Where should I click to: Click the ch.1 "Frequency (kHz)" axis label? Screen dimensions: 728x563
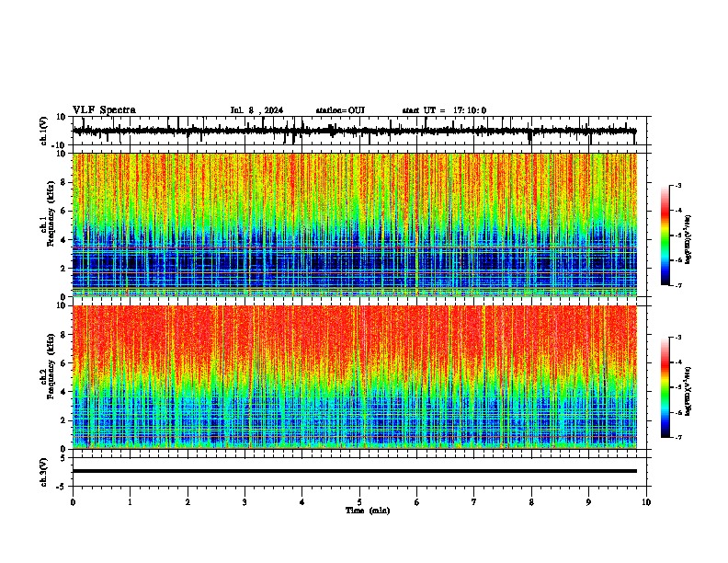click(x=51, y=213)
